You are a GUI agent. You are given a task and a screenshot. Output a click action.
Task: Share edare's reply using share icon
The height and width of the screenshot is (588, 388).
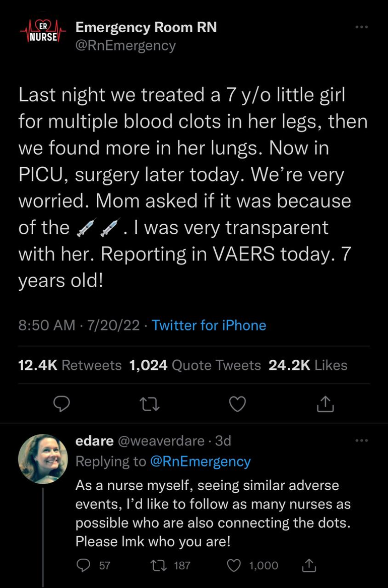[x=309, y=566]
